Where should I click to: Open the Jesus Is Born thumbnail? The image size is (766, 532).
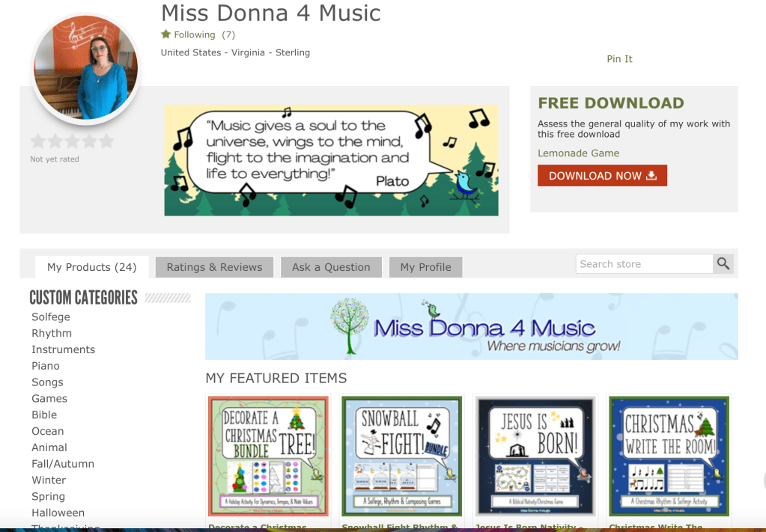coord(535,456)
